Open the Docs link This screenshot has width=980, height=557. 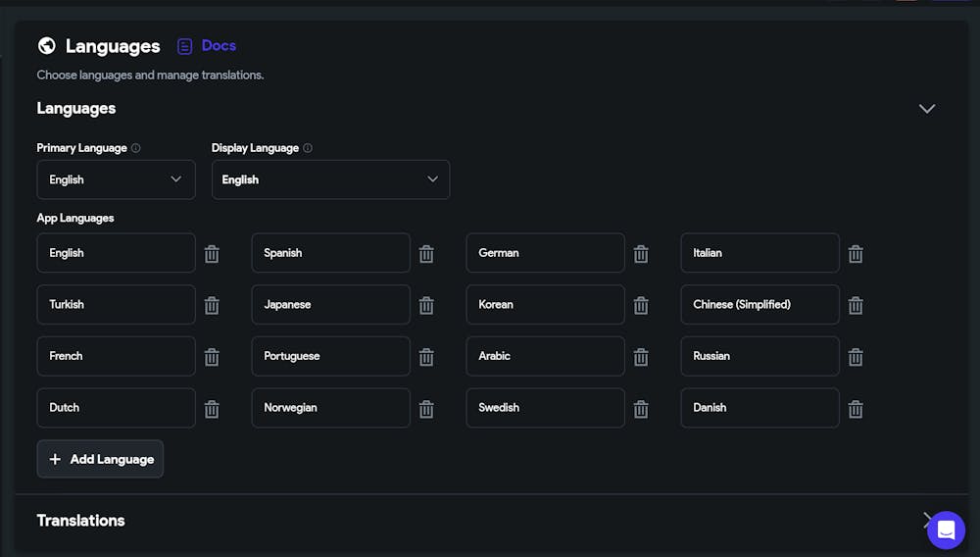(207, 46)
